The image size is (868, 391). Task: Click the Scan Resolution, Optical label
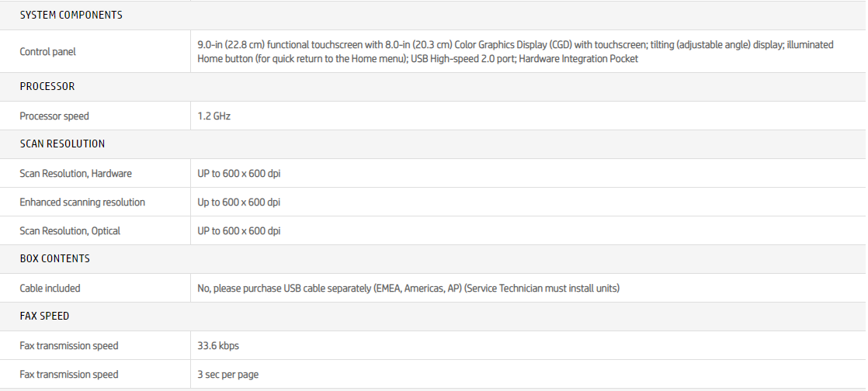(x=70, y=230)
